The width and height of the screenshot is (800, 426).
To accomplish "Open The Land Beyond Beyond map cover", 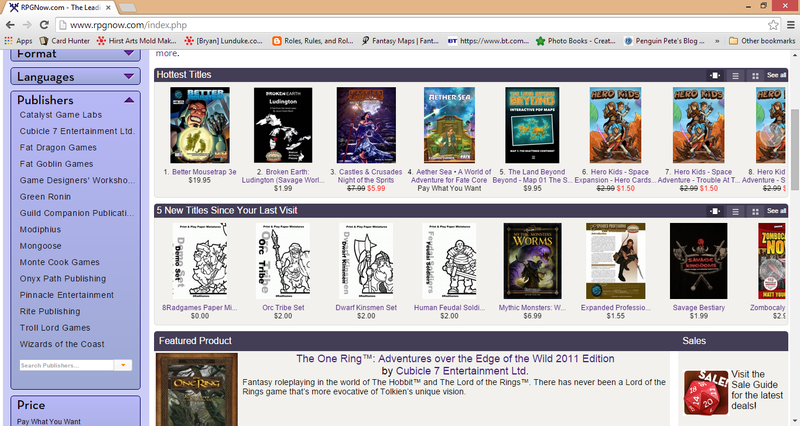I will (x=532, y=125).
